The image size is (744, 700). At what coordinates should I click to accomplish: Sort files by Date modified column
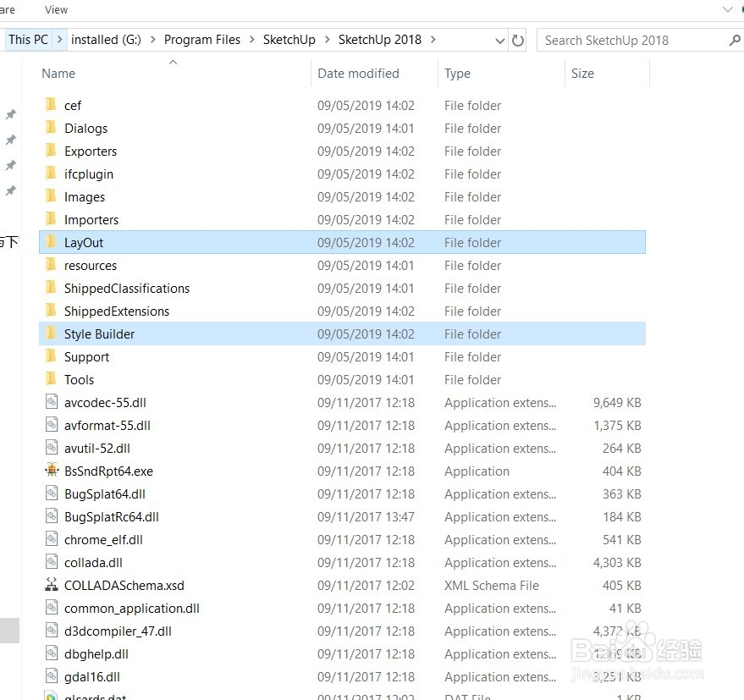pos(358,74)
